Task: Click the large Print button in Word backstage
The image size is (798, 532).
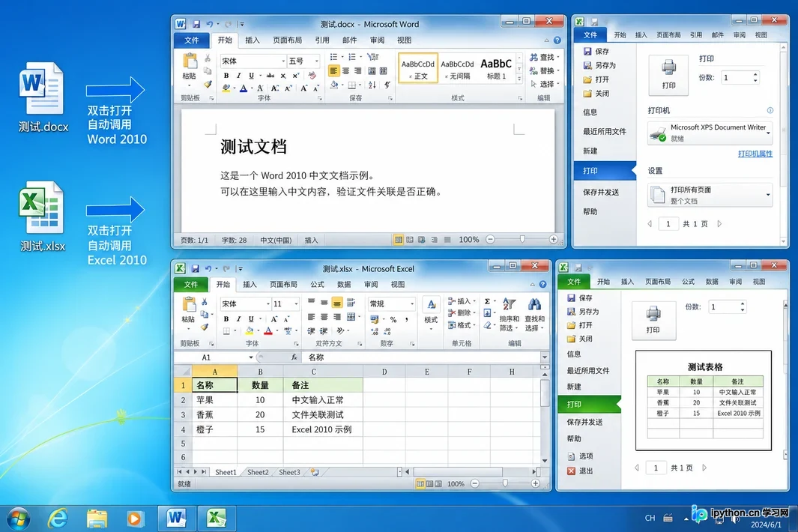Action: coord(668,75)
